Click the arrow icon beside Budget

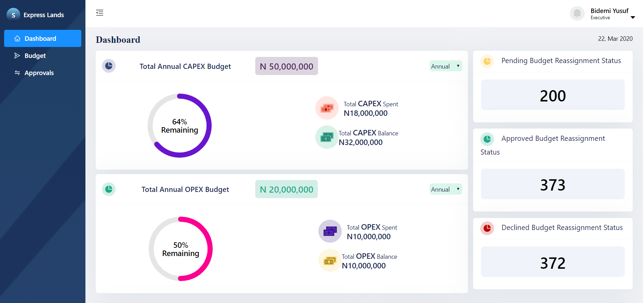coord(17,56)
